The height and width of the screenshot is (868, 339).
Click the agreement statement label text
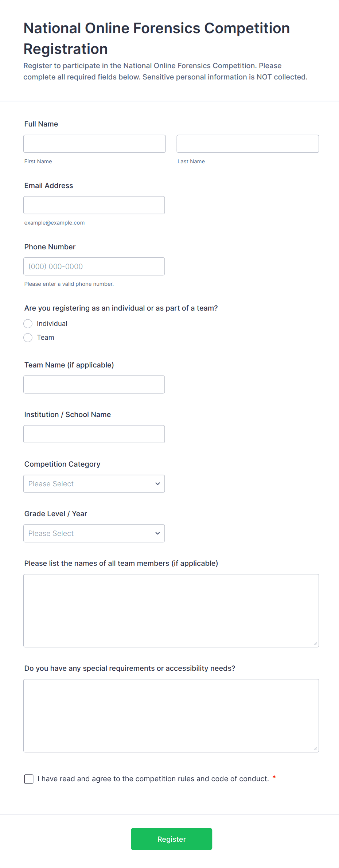coord(153,779)
